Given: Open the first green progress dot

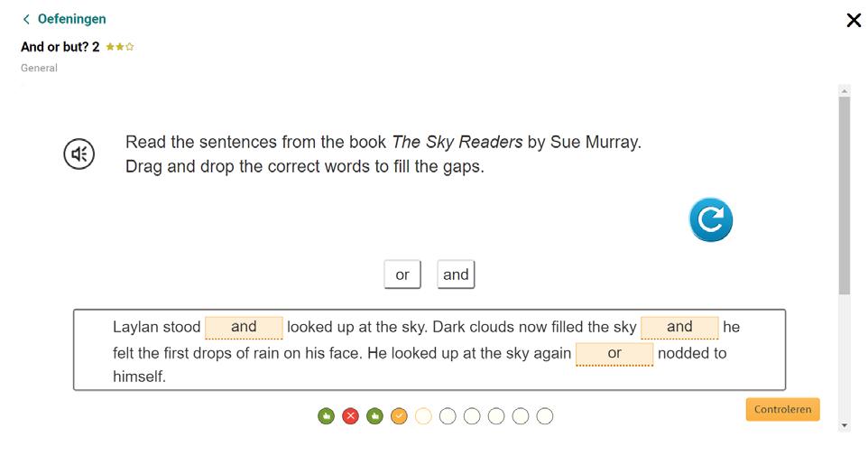Looking at the screenshot, I should tap(326, 416).
